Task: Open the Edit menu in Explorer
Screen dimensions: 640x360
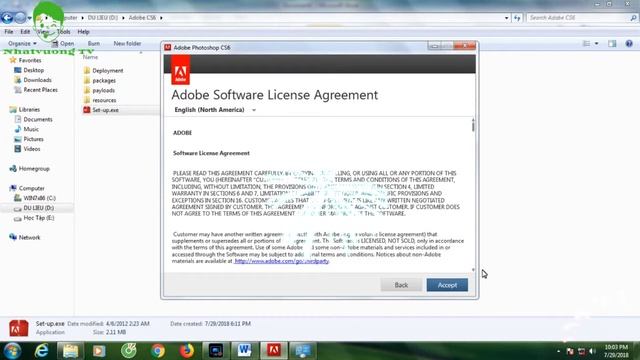Action: (x=25, y=31)
